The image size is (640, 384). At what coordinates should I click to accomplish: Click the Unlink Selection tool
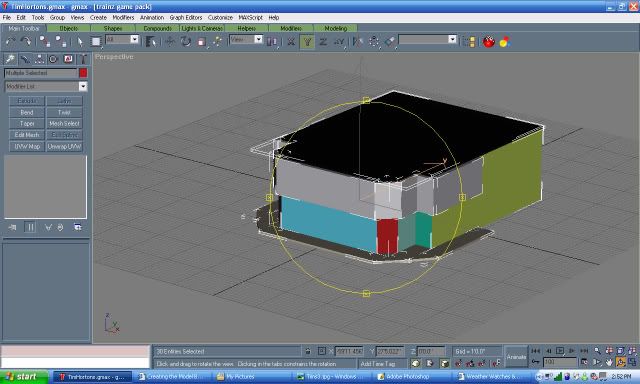click(x=61, y=41)
